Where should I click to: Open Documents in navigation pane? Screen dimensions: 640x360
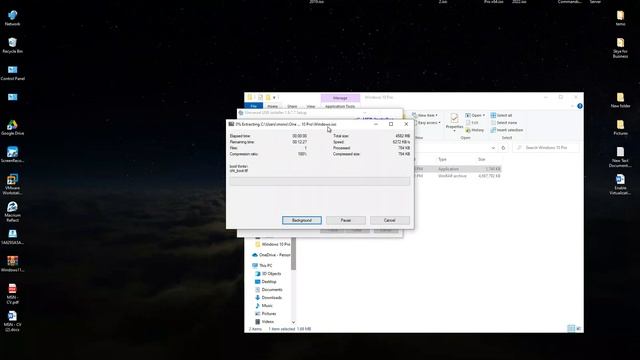click(x=268, y=289)
